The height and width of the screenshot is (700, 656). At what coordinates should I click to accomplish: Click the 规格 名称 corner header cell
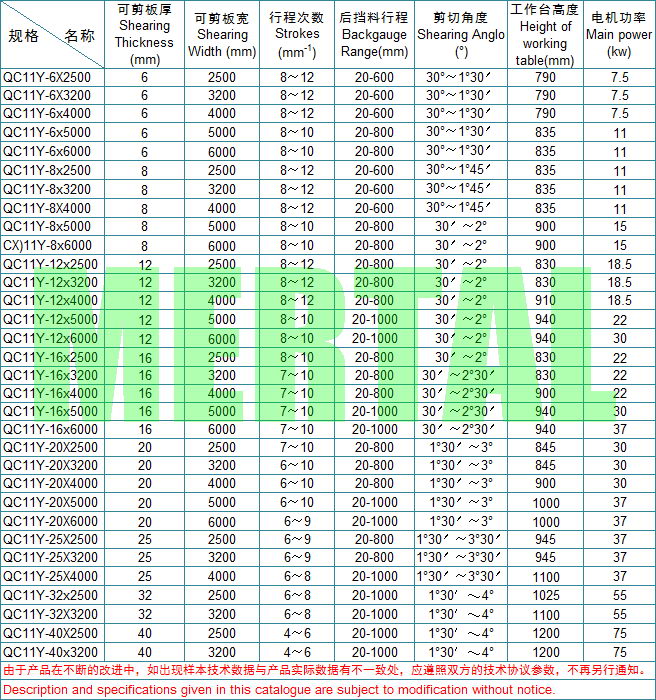click(52, 34)
